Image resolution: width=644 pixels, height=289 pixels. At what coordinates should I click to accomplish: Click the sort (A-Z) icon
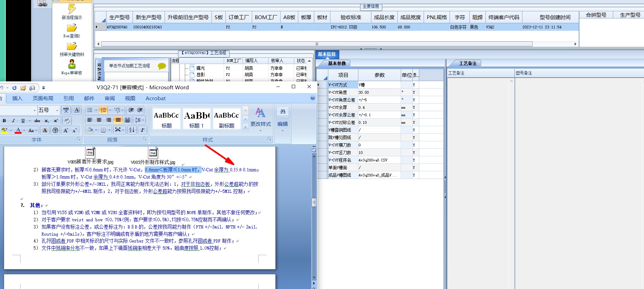pos(132,130)
